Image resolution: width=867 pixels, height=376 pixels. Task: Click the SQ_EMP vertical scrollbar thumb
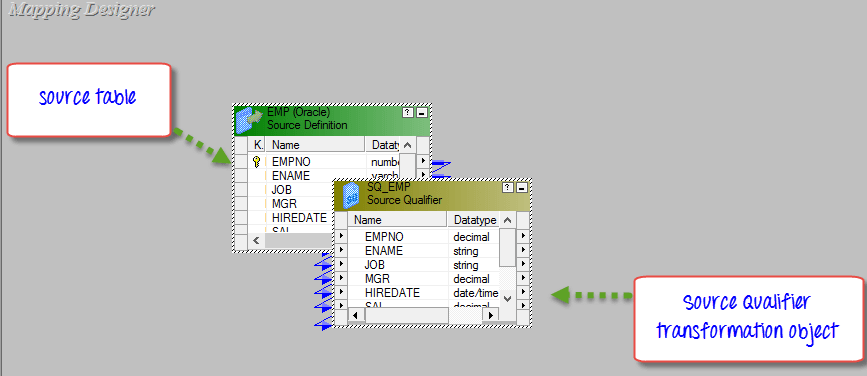pyautogui.click(x=508, y=248)
